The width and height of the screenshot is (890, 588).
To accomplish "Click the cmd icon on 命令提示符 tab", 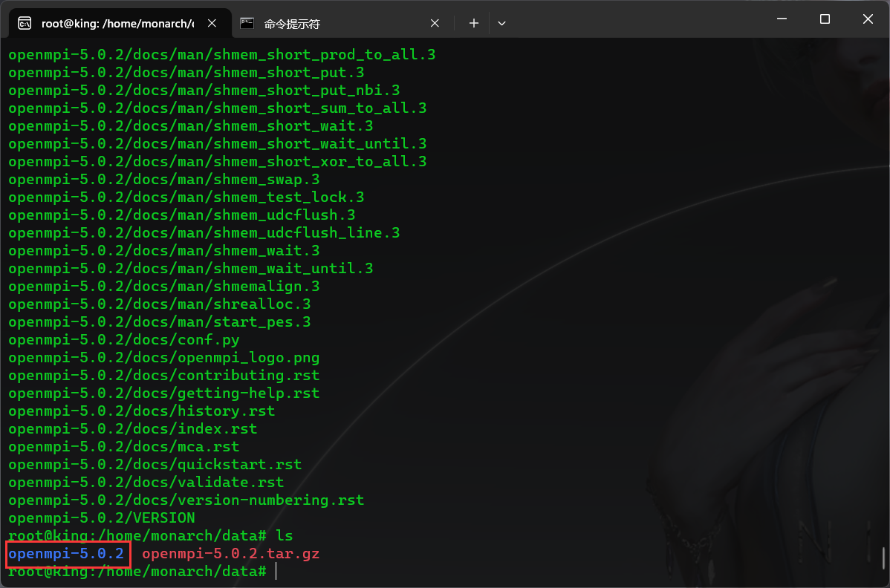I will [x=247, y=23].
